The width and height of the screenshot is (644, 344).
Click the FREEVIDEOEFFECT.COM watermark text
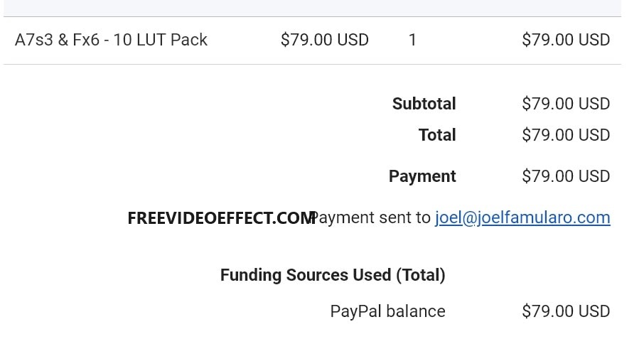220,218
